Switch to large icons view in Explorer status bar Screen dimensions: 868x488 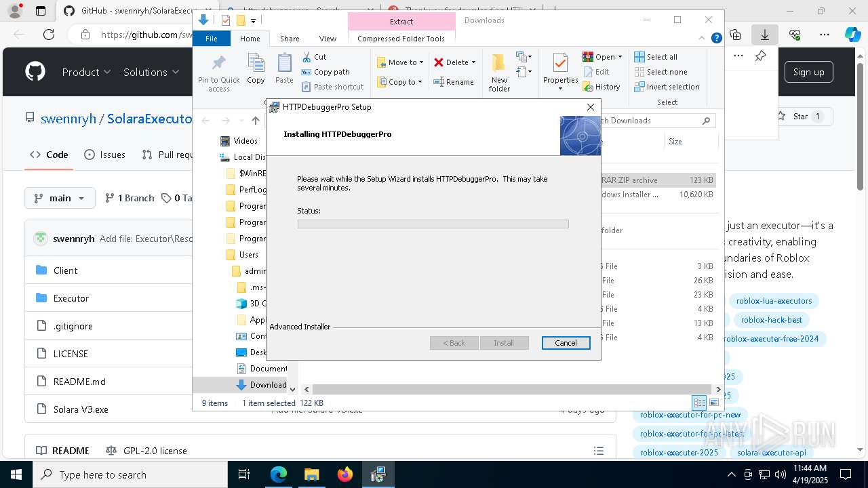714,403
